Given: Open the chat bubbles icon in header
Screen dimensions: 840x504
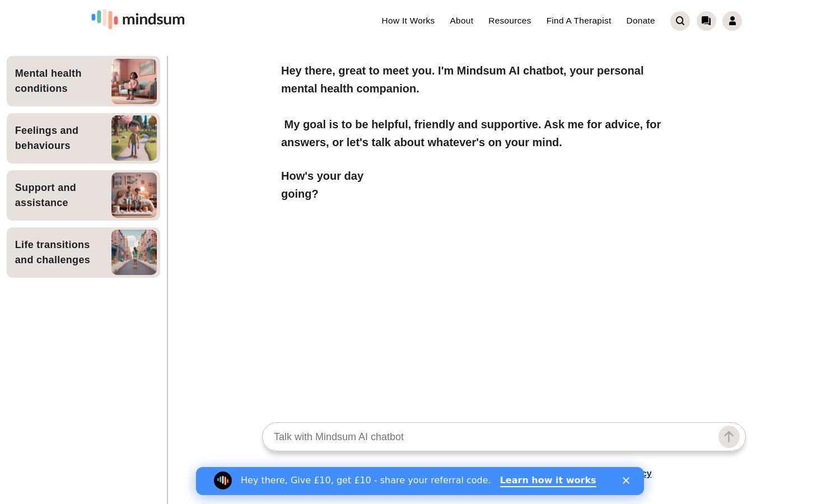Looking at the screenshot, I should click(x=706, y=21).
